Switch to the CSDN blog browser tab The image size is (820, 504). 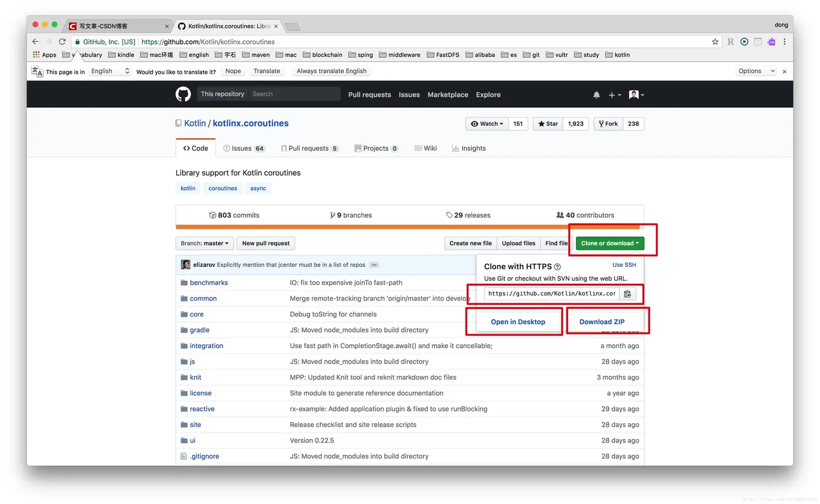(117, 26)
